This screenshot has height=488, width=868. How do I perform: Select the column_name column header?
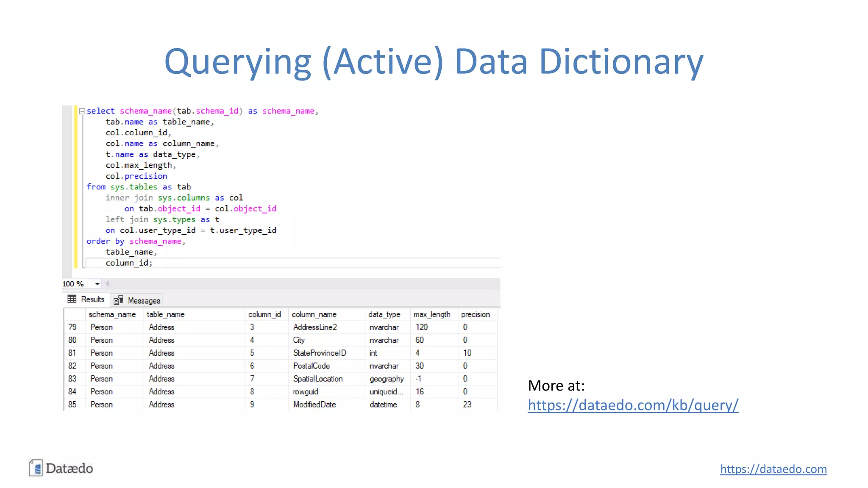pyautogui.click(x=314, y=314)
